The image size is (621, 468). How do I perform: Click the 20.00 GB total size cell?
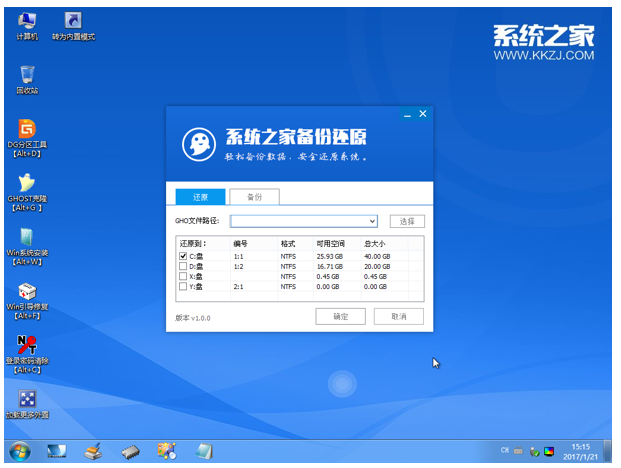coord(377,266)
